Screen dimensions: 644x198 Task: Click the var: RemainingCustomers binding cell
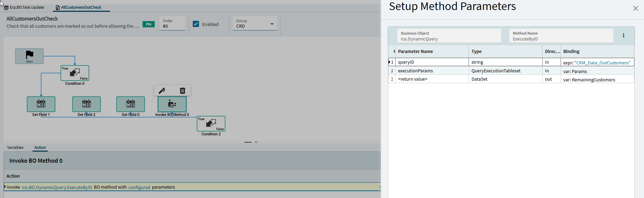coord(597,79)
